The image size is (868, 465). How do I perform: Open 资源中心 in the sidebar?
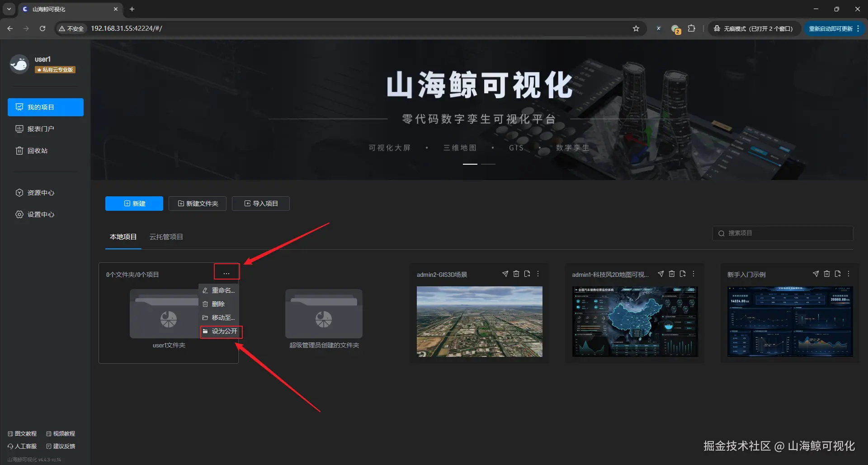(46, 193)
